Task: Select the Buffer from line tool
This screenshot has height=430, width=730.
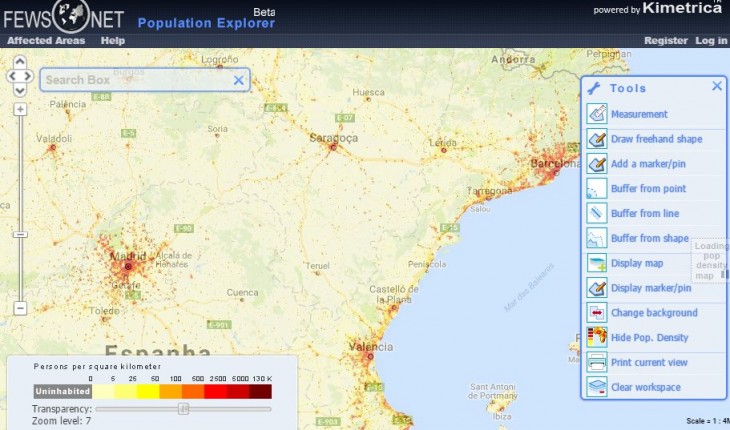Action: click(597, 213)
